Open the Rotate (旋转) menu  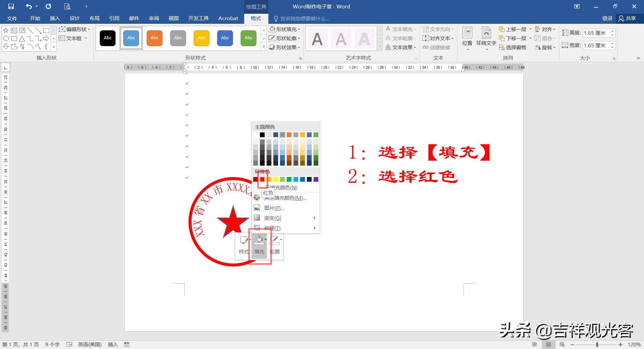545,47
